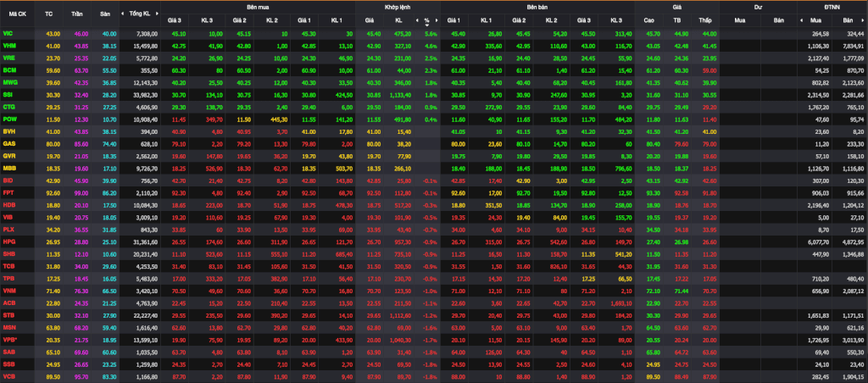
Task: Select the SSB ticker symbol
Action: coord(8,363)
